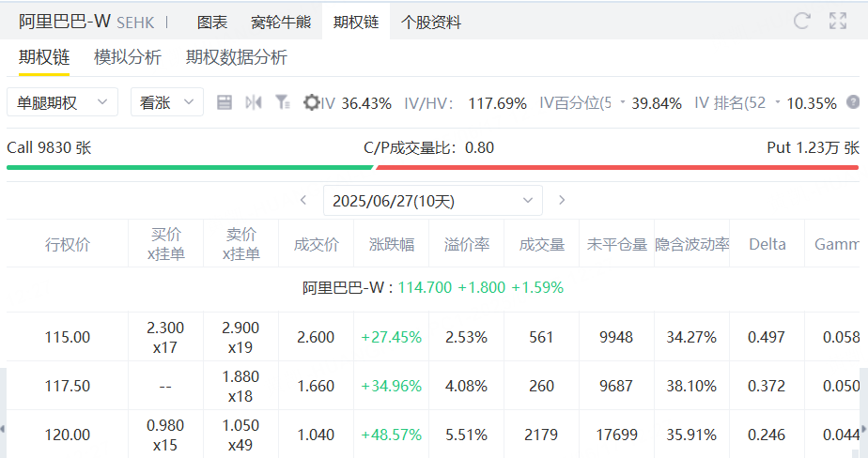This screenshot has height=458, width=868.
Task: Open the 看涨 call/put dropdown
Action: pyautogui.click(x=166, y=102)
